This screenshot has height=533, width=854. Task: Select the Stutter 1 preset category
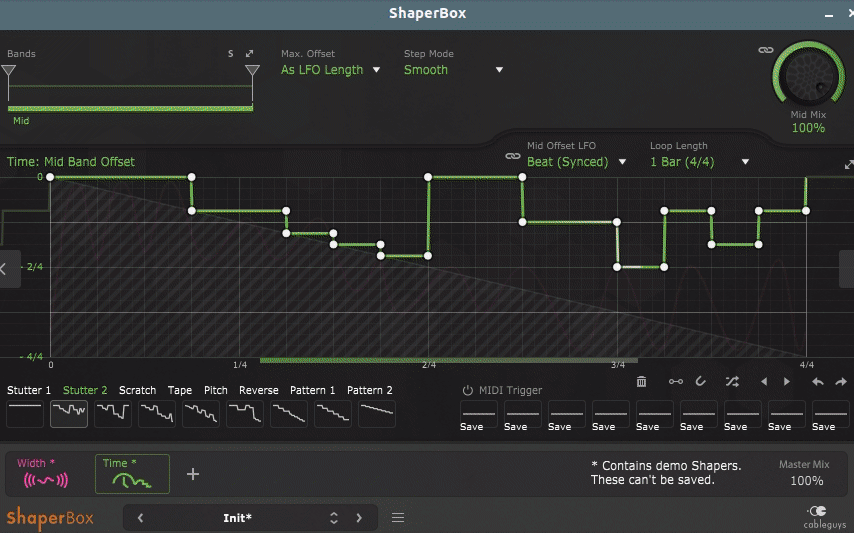(x=29, y=390)
